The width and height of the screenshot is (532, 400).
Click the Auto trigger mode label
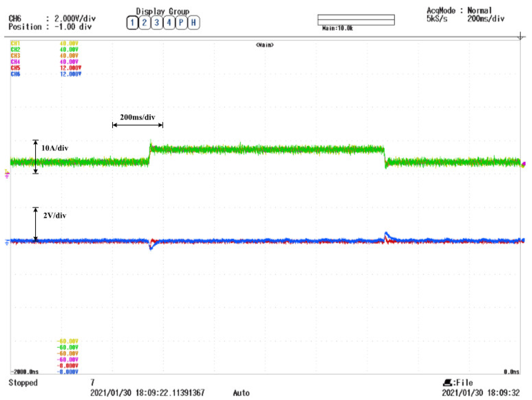pos(241,393)
